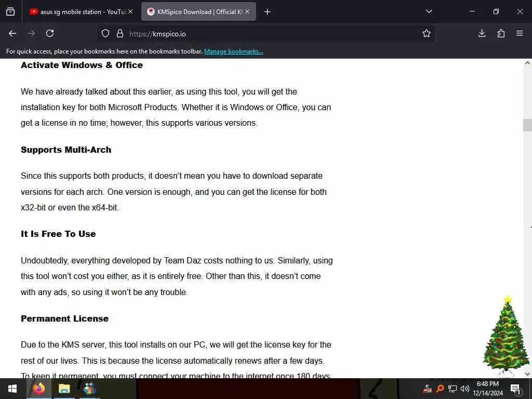The width and height of the screenshot is (532, 399).
Task: Open the Firefox application menu
Action: point(520,33)
